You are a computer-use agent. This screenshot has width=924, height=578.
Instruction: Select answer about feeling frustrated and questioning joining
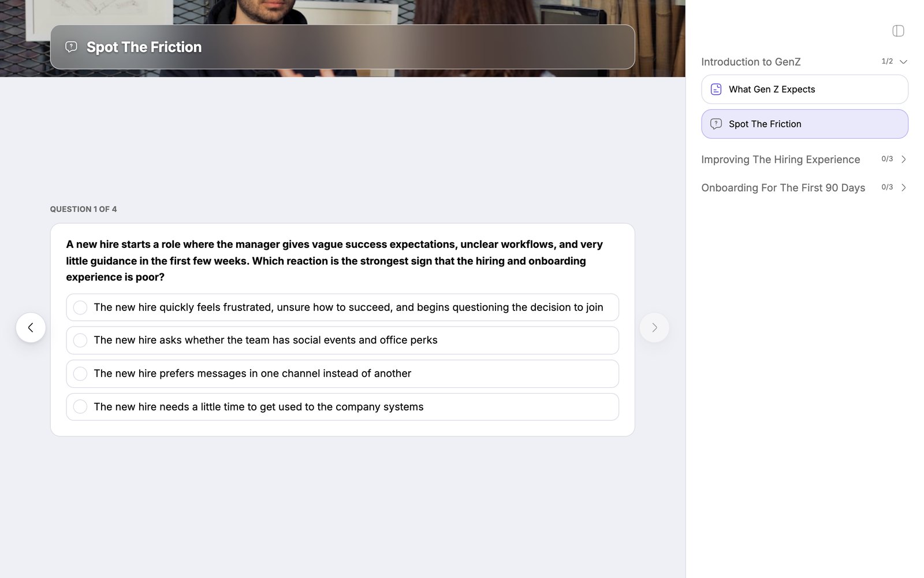point(342,307)
